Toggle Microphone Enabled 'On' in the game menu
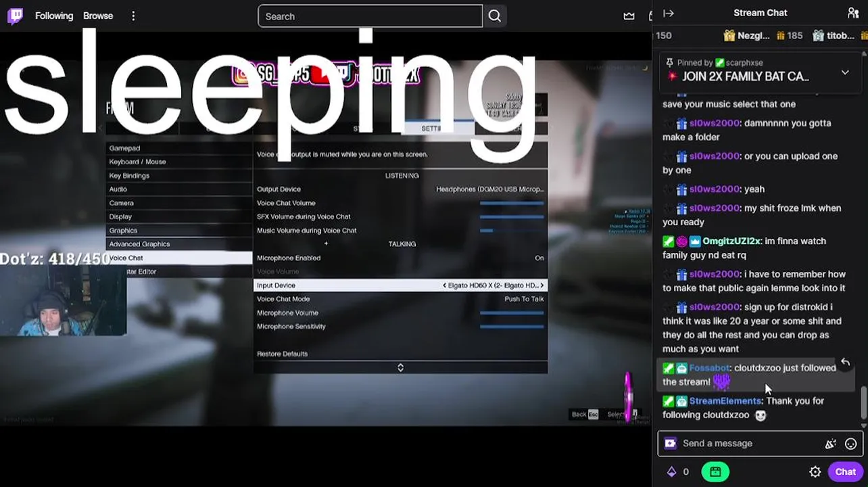868x487 pixels. pyautogui.click(x=539, y=258)
